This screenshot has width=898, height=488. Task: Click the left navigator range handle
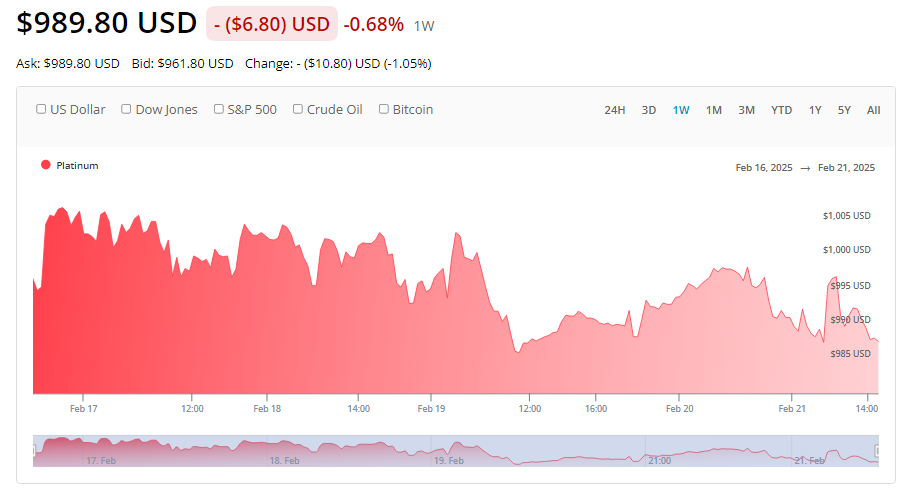[35, 451]
